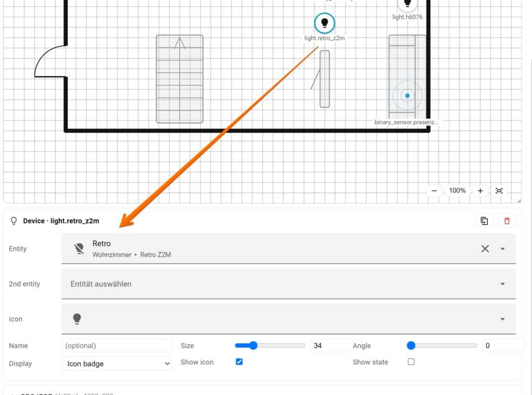
Task: Click the Size value field showing 34
Action: point(331,346)
